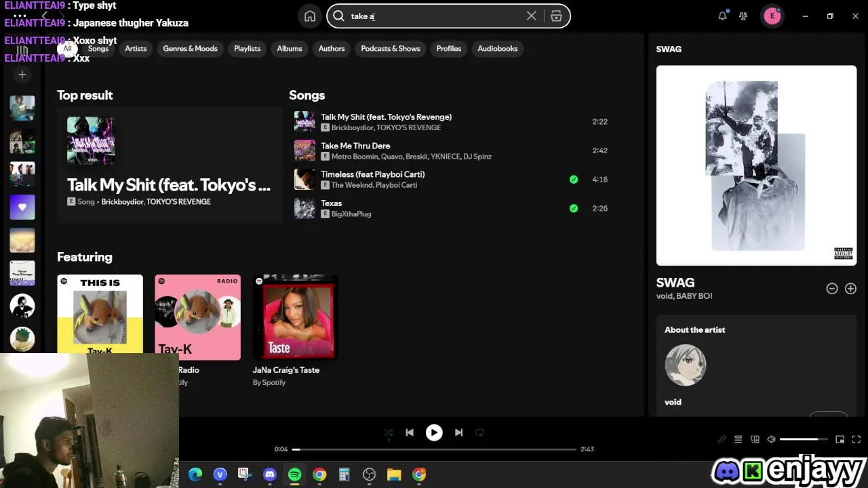Click the minus icon next to SWAG
The image size is (868, 488).
pyautogui.click(x=832, y=289)
